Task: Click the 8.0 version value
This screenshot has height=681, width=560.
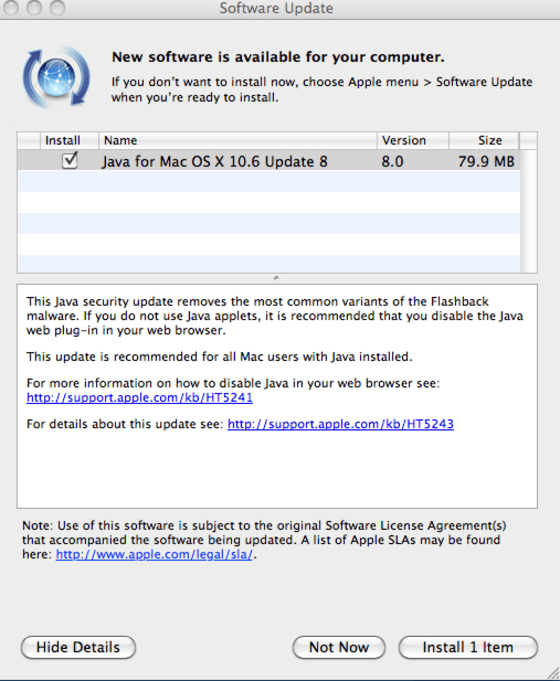Action: [x=392, y=162]
